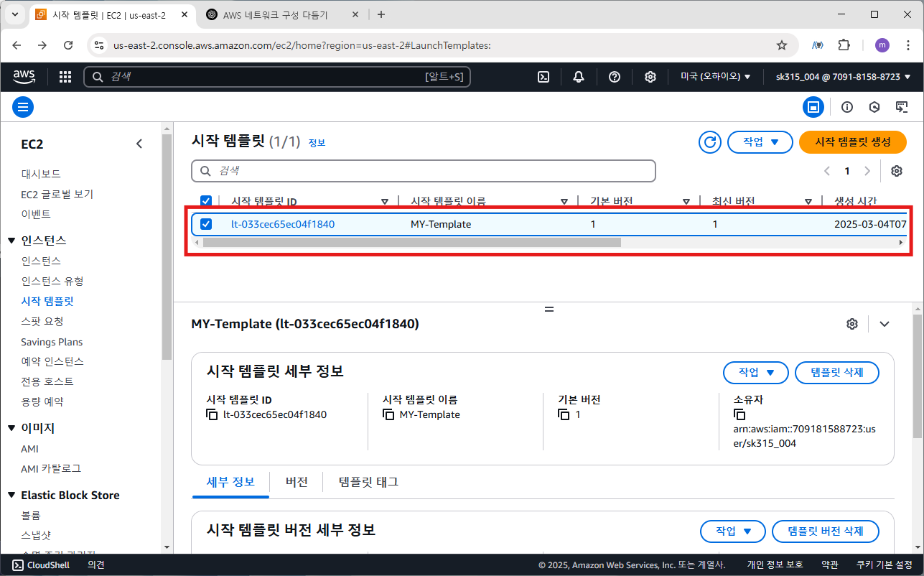924x576 pixels.
Task: Open AMI 카탈로그 in the sidebar
Action: point(51,468)
